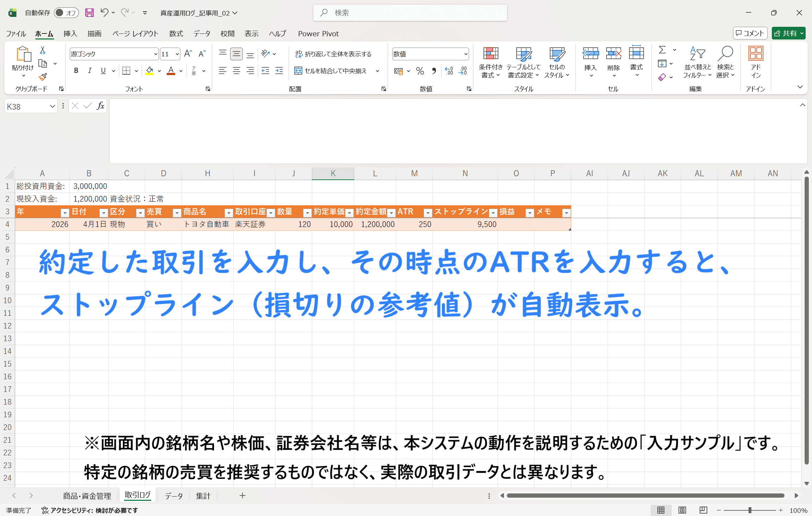Click the コメント button
Viewport: 812px width, 516px height.
[750, 33]
